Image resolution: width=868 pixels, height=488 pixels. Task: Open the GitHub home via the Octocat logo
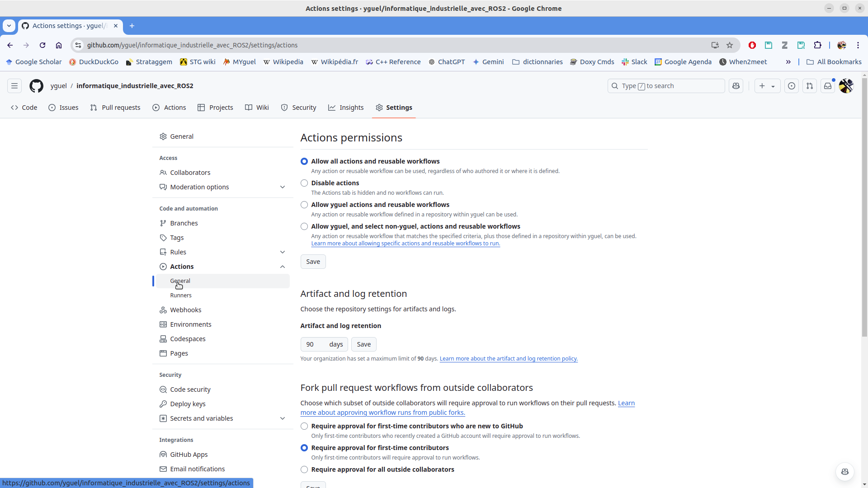(36, 86)
